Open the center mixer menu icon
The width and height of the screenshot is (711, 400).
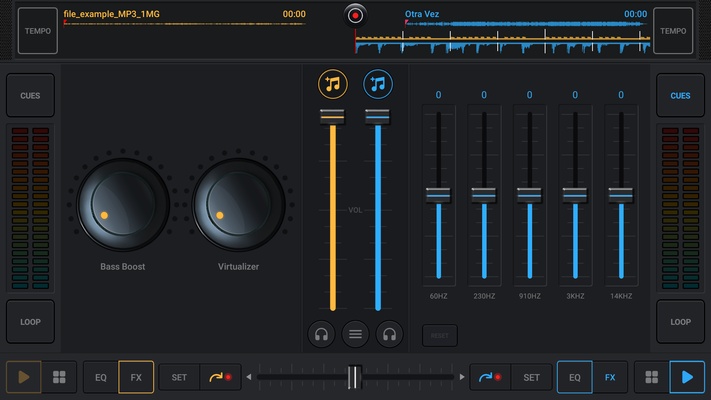click(x=355, y=334)
